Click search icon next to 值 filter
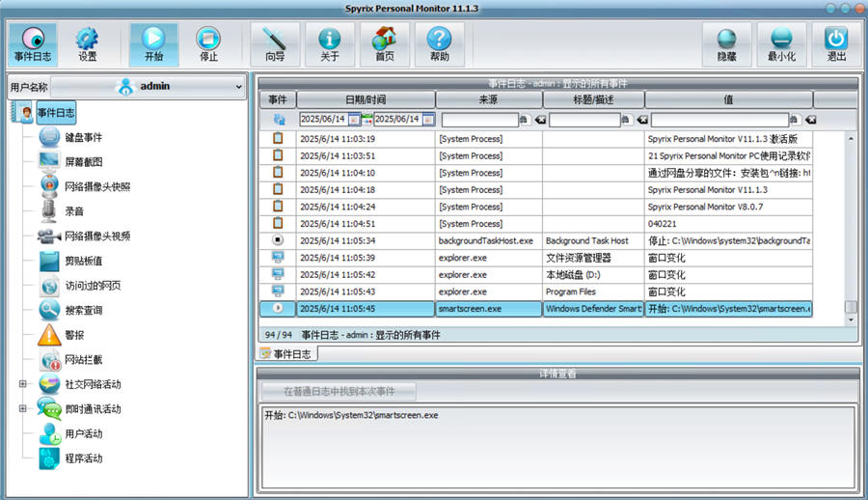This screenshot has height=500, width=868. 794,119
